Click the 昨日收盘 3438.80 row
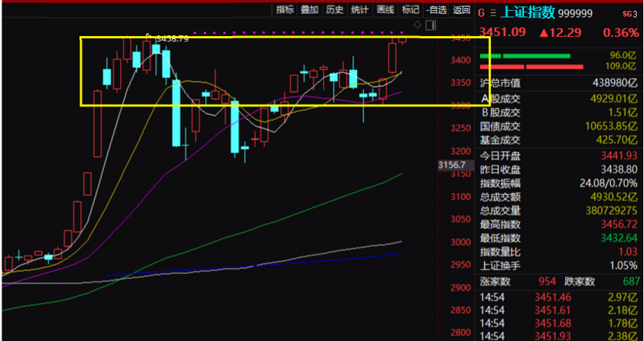Viewport: 644px width, 341px height. [559, 169]
